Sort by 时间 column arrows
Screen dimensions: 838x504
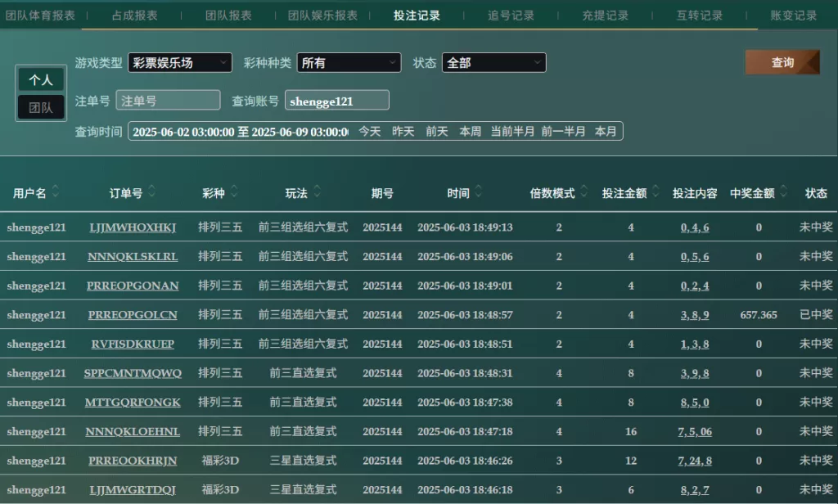478,191
